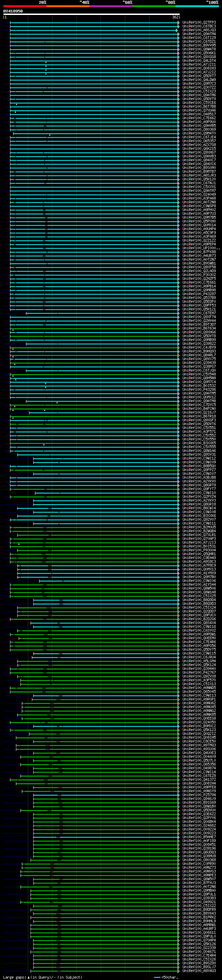Select the UniRef100_Q506K1 label
222x980 pixels.
coord(199,53)
